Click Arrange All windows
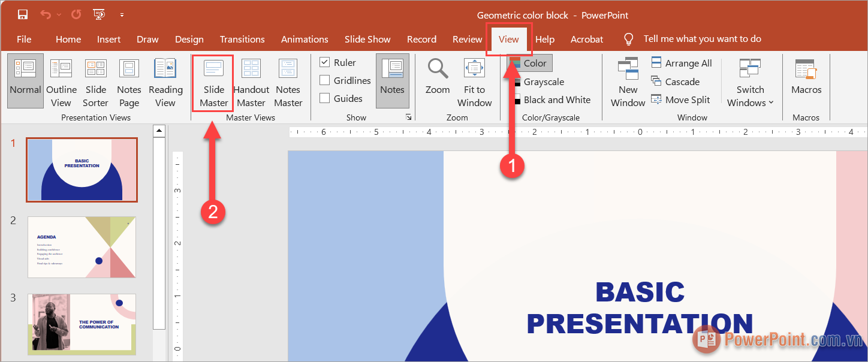The height and width of the screenshot is (362, 868). tap(682, 63)
